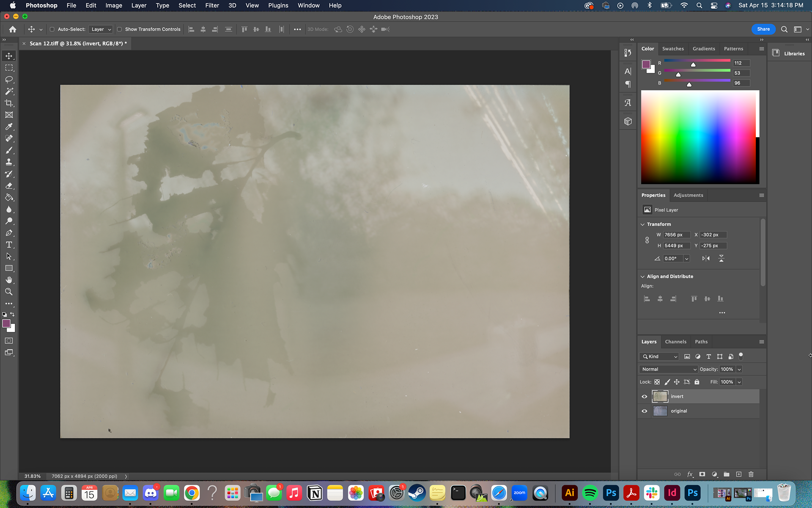Collapse the Transform section
Image resolution: width=812 pixels, height=508 pixels.
click(x=643, y=224)
